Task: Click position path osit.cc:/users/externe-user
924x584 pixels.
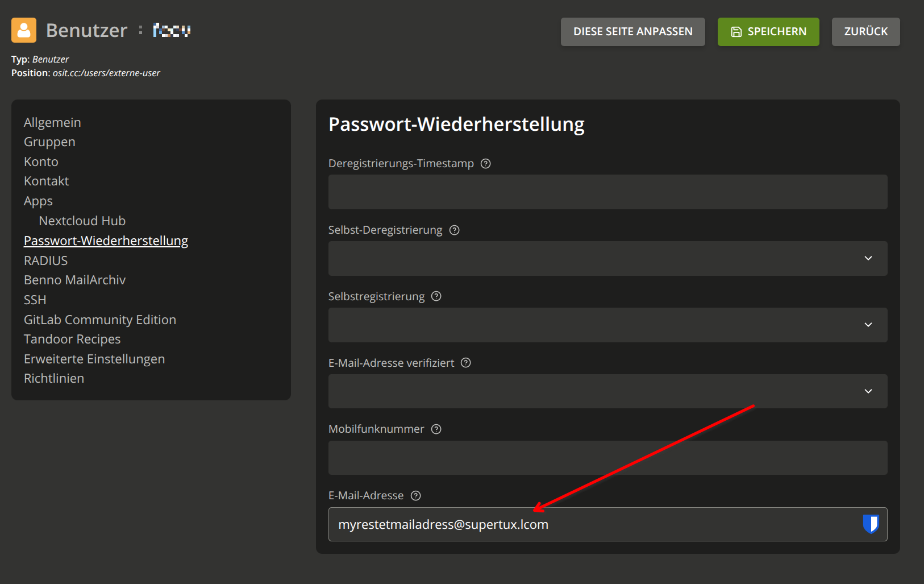Action: (x=106, y=73)
